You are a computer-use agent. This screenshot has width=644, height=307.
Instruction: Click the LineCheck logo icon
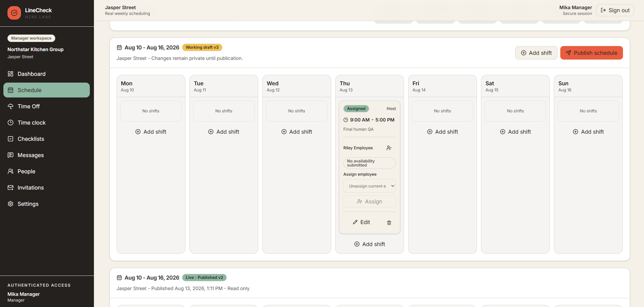point(14,13)
